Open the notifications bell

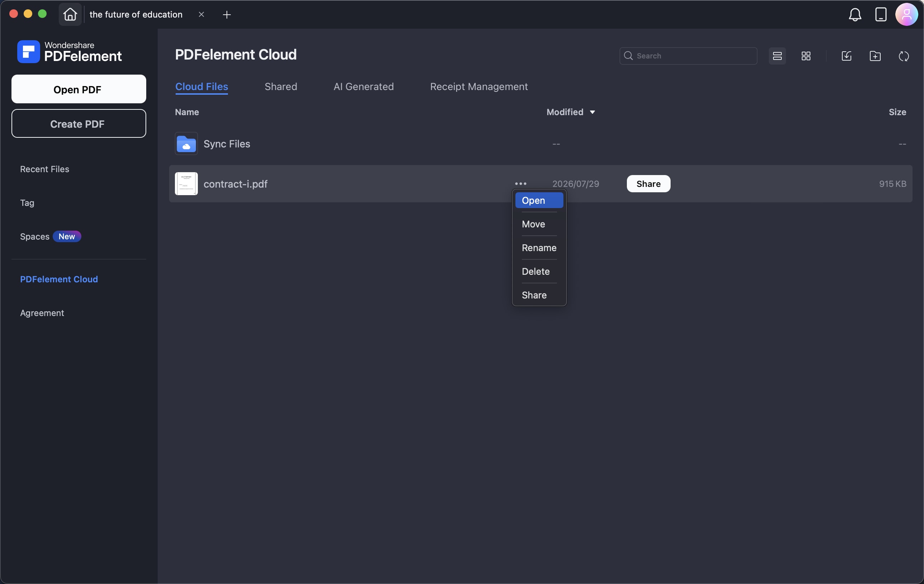pyautogui.click(x=854, y=15)
